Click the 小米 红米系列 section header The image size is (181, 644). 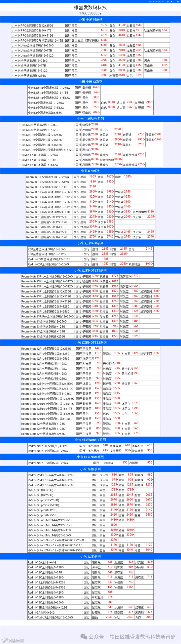[x=90, y=556]
